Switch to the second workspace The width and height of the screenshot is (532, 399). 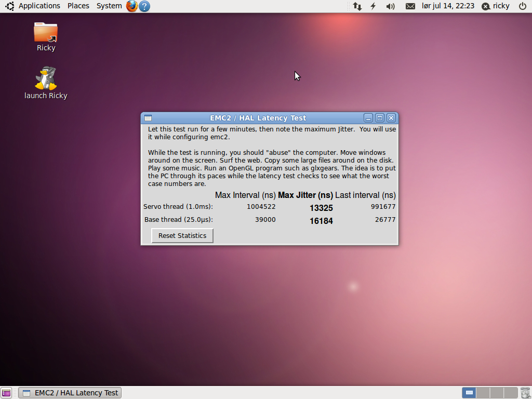483,393
